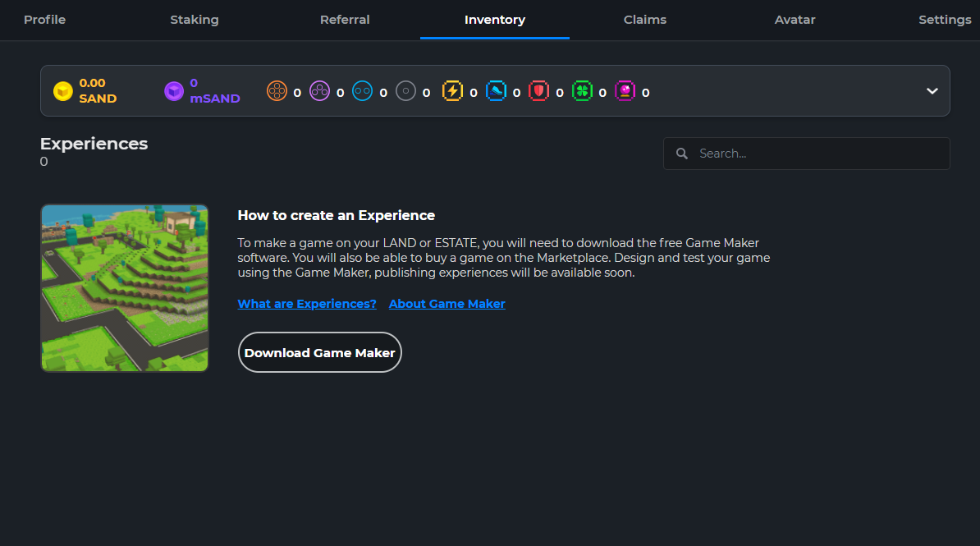Screen dimensions: 980x546
Task: Click 'How to create an Experience' heading
Action: (x=337, y=215)
